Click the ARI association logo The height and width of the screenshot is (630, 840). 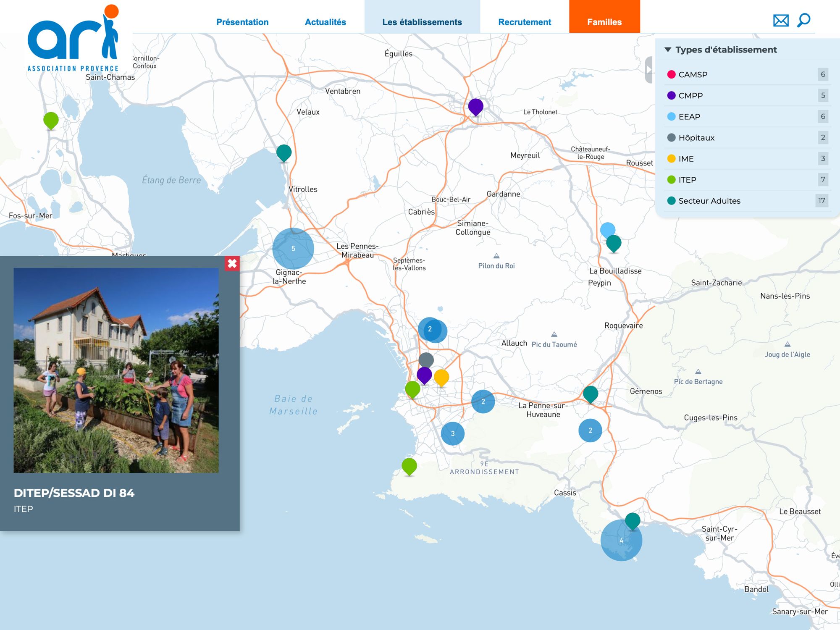[73, 38]
